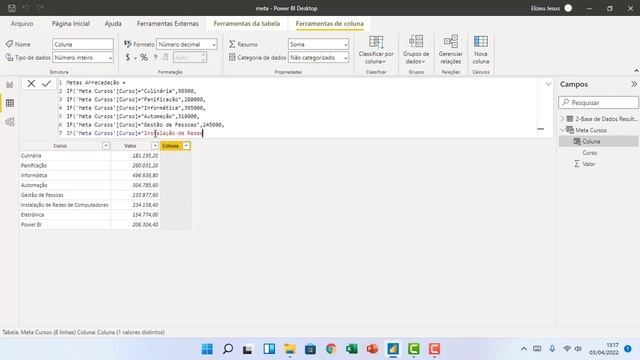
Task: Apply thousands separator format icon
Action: (156, 58)
